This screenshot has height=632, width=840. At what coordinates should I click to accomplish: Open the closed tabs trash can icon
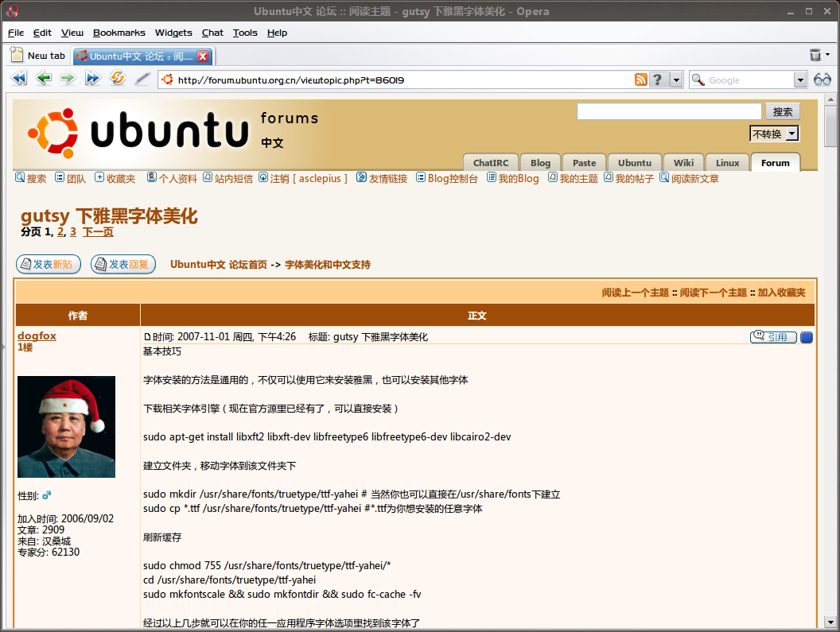[815, 55]
